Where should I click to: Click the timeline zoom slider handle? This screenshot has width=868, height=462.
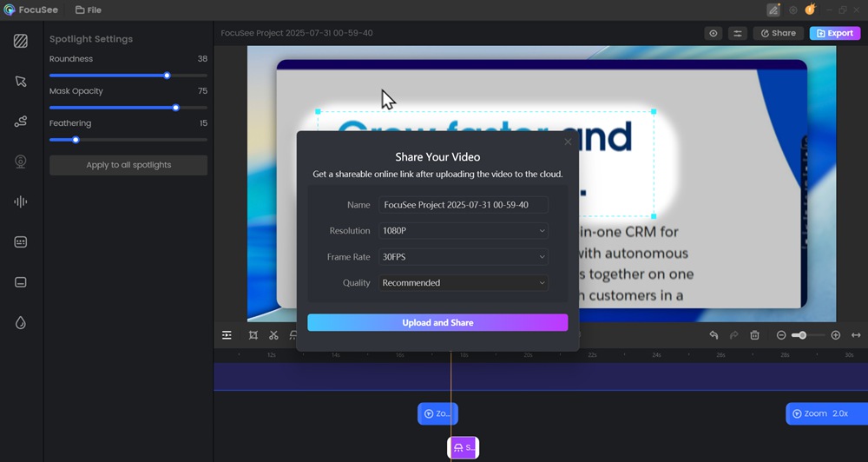click(x=802, y=335)
